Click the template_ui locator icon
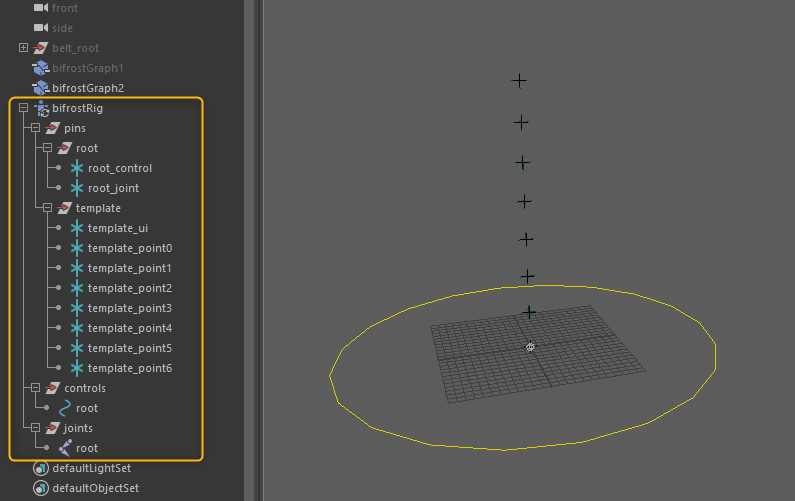 [77, 228]
